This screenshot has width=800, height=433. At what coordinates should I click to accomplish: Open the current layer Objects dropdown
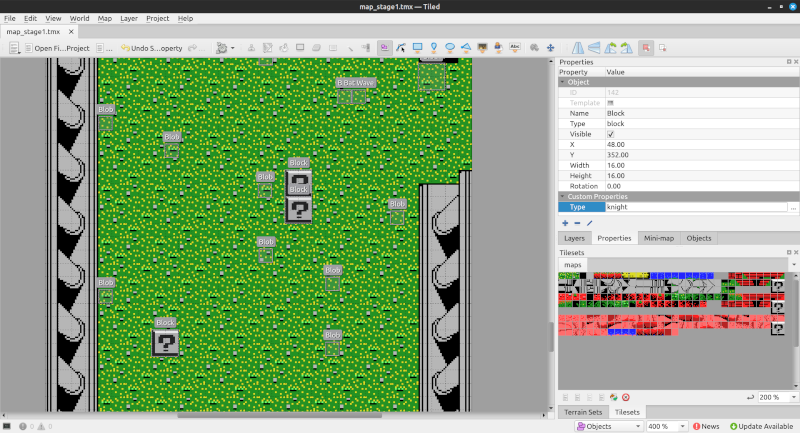pyautogui.click(x=608, y=426)
